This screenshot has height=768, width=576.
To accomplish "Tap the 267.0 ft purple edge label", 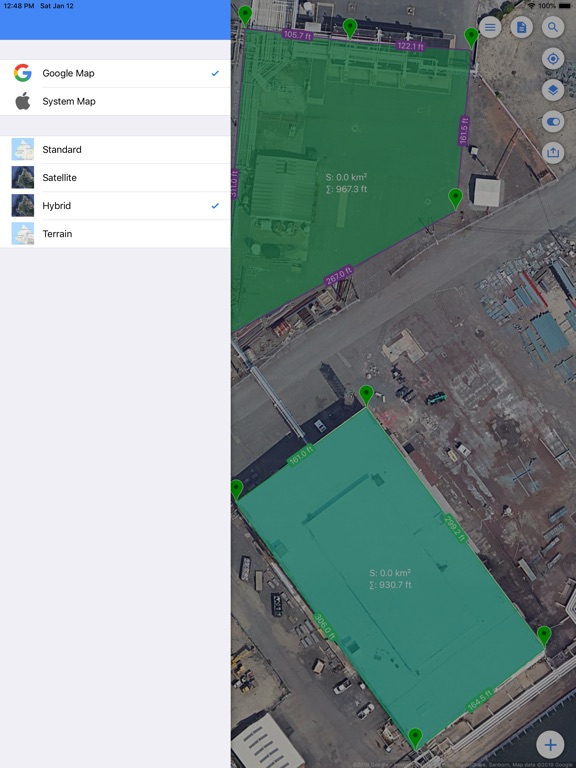I will 338,275.
